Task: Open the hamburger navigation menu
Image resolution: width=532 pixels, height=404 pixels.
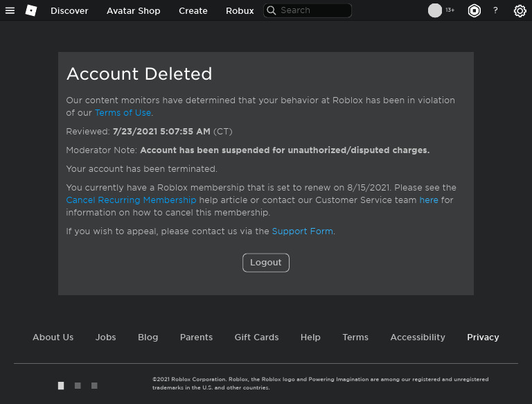Action: pos(10,10)
